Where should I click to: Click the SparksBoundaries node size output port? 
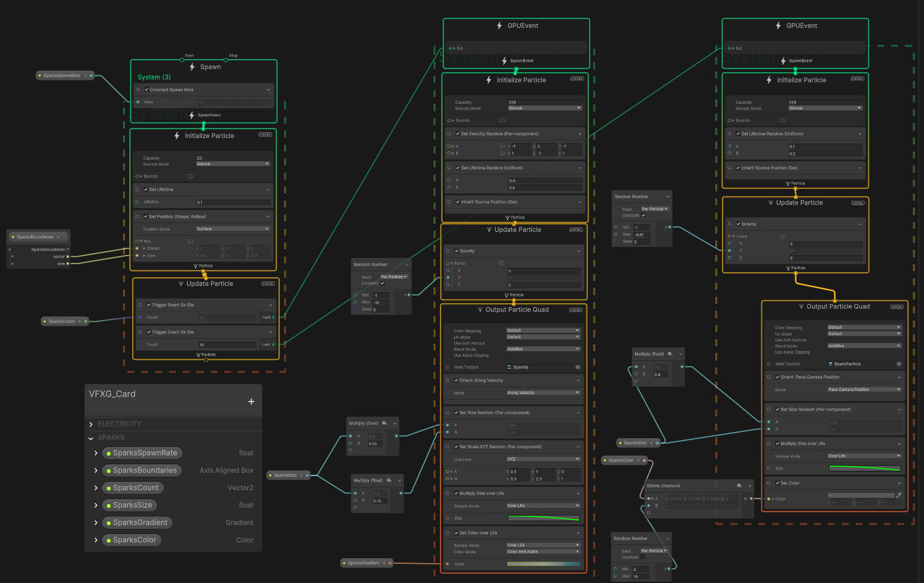pyautogui.click(x=68, y=264)
